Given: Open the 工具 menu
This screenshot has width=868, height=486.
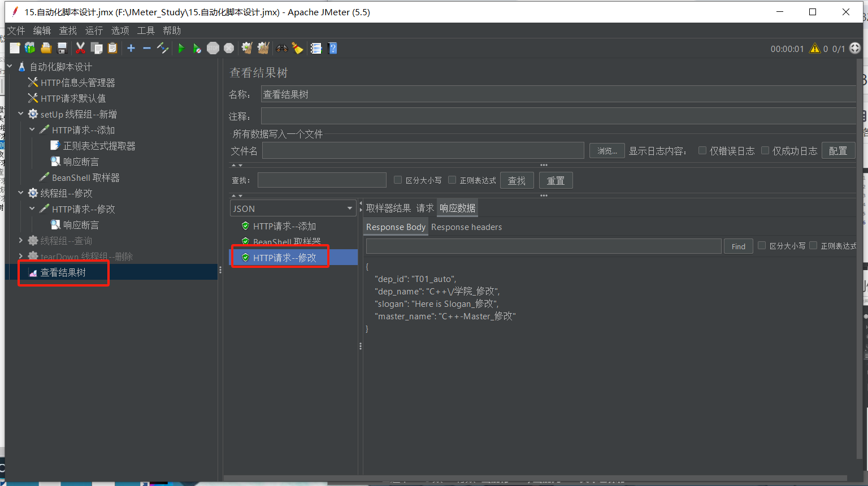Looking at the screenshot, I should coord(146,31).
